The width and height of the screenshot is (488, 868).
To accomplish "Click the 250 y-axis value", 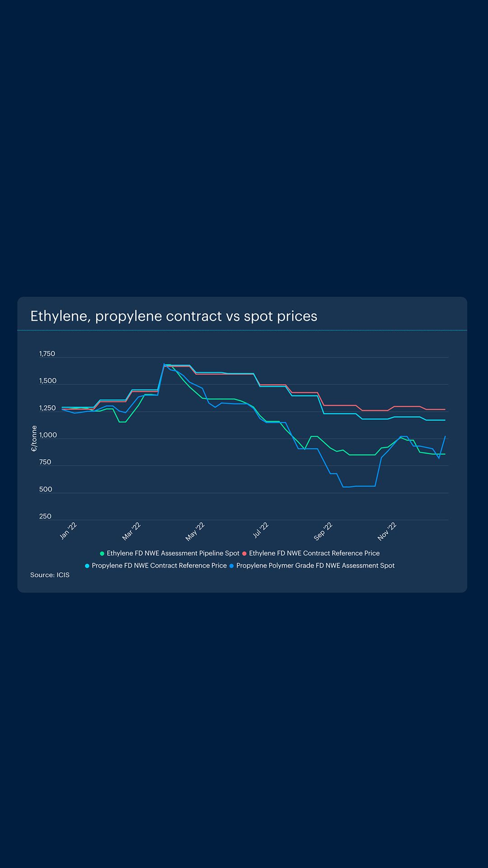I will (x=45, y=516).
